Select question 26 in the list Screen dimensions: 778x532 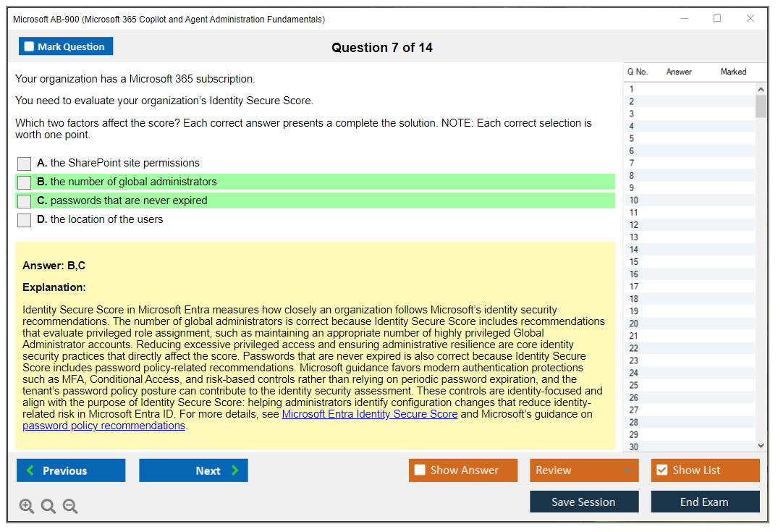(x=689, y=397)
